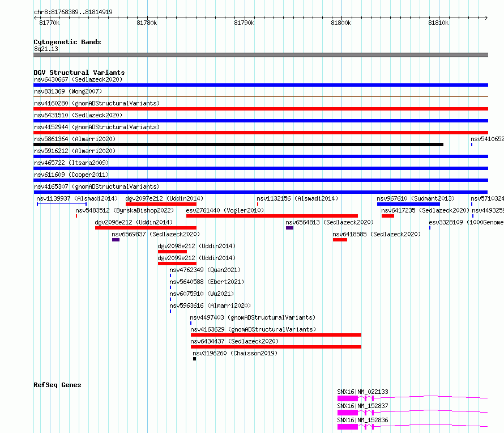This screenshot has height=433, width=504.
Task: Click the black nsv3196260 (Chaisson2019) square
Action: [194, 359]
